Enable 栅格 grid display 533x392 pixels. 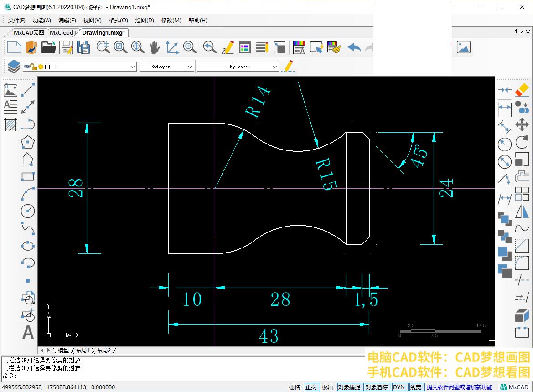[x=295, y=387]
